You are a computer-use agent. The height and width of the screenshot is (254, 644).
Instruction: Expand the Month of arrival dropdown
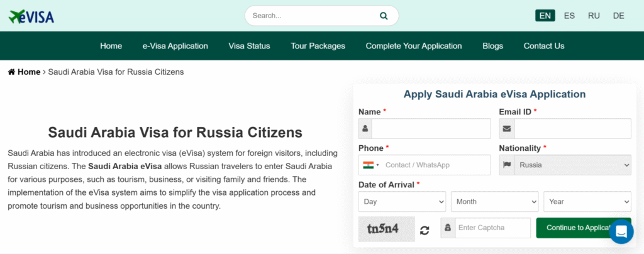coord(494,202)
